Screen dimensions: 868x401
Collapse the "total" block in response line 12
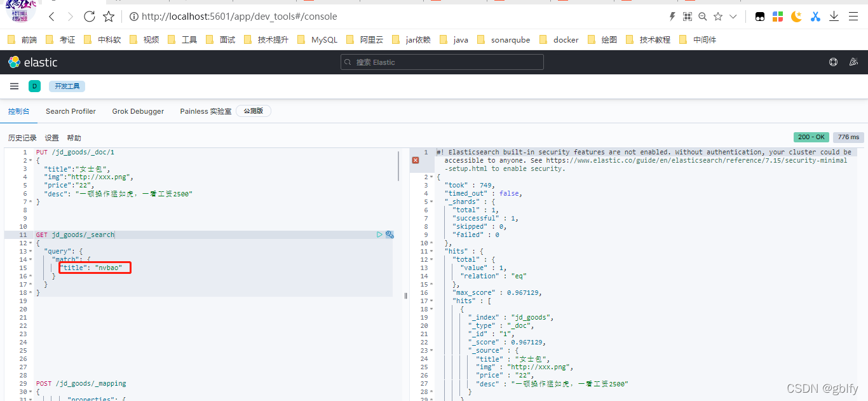pyautogui.click(x=431, y=260)
